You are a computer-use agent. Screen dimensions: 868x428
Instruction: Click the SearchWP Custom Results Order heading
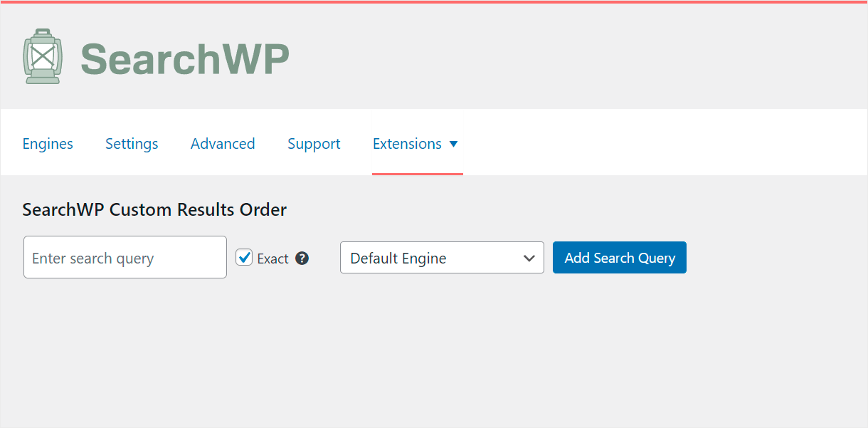pyautogui.click(x=154, y=210)
